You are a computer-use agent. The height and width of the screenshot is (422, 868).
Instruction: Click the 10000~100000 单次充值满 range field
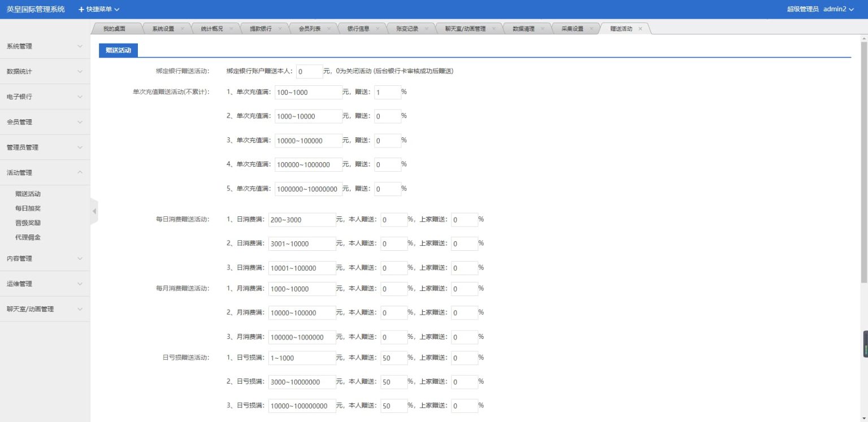tap(309, 141)
